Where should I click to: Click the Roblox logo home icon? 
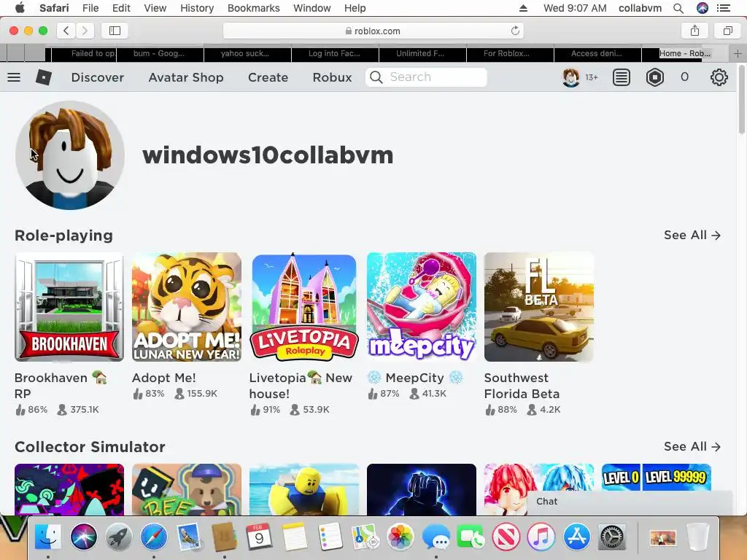43,77
